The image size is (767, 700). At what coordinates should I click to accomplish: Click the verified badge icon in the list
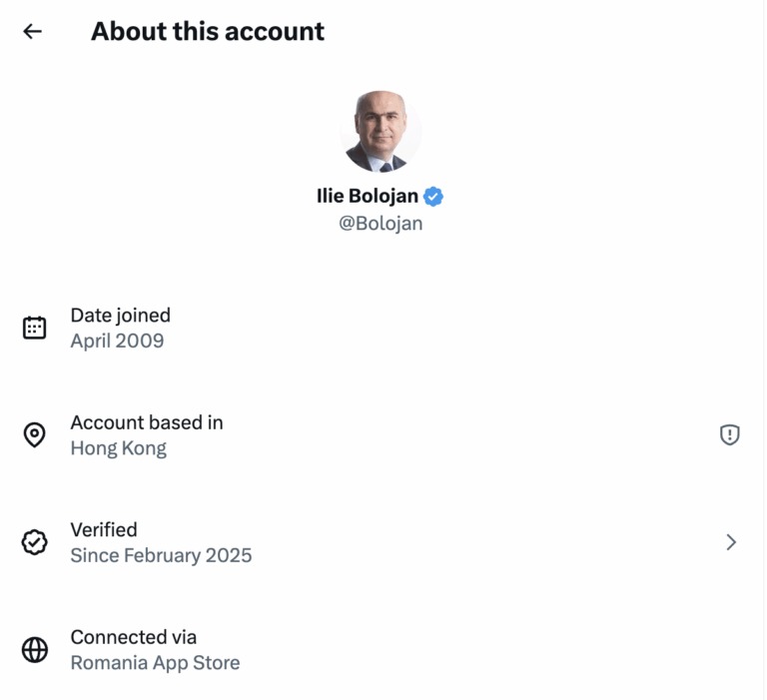click(x=35, y=542)
